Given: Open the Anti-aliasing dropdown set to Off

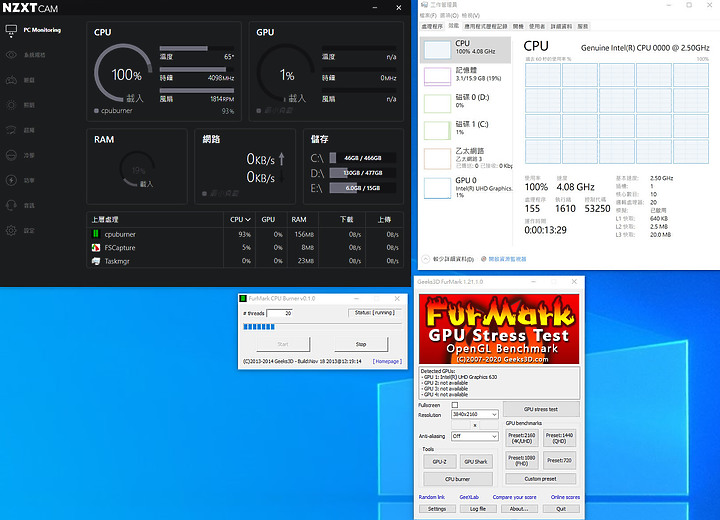Looking at the screenshot, I should [475, 436].
